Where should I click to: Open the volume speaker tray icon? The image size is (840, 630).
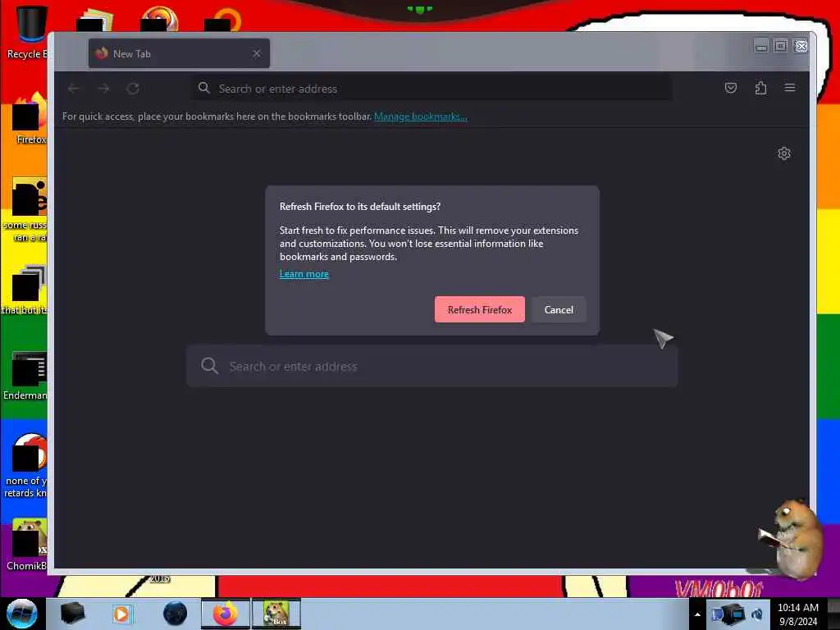(x=757, y=615)
